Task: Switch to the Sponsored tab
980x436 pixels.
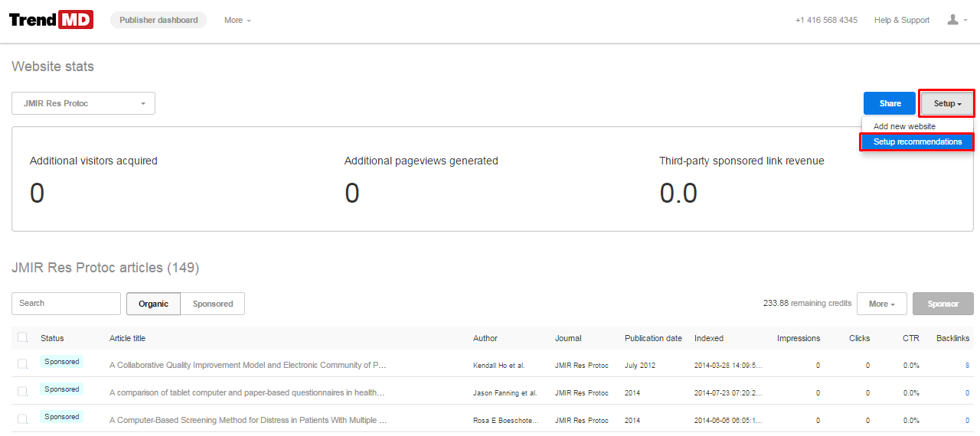Action: click(x=213, y=304)
